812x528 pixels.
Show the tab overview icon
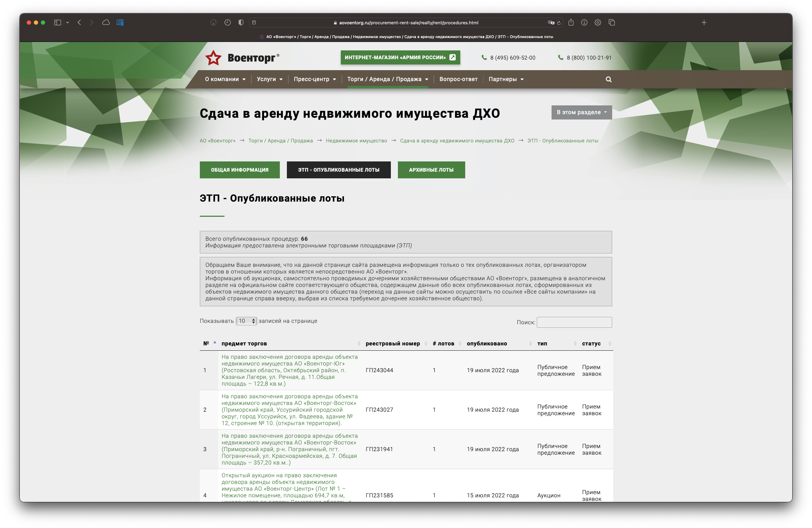point(612,23)
